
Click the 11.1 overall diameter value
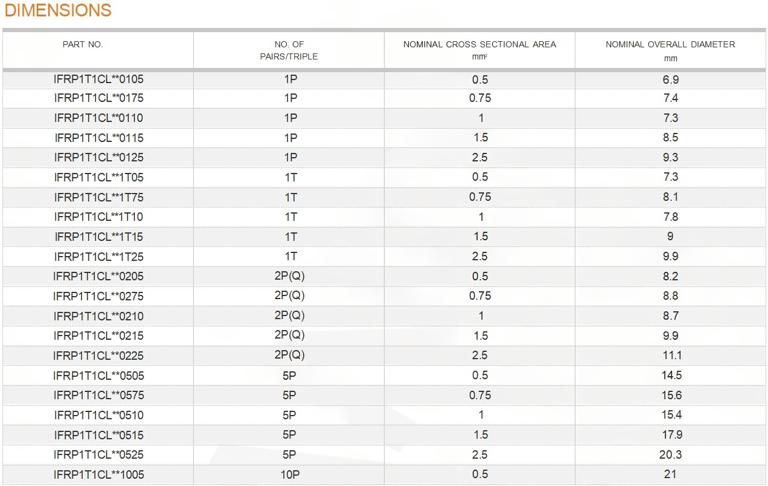tap(672, 356)
